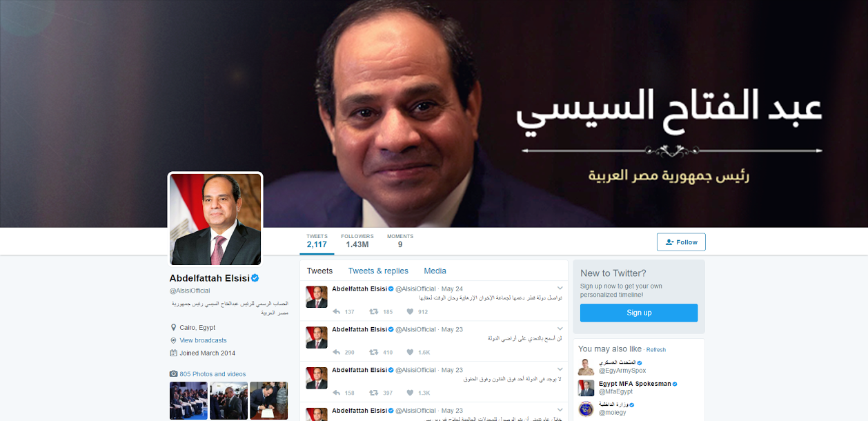Open the View broadcasts link

203,340
